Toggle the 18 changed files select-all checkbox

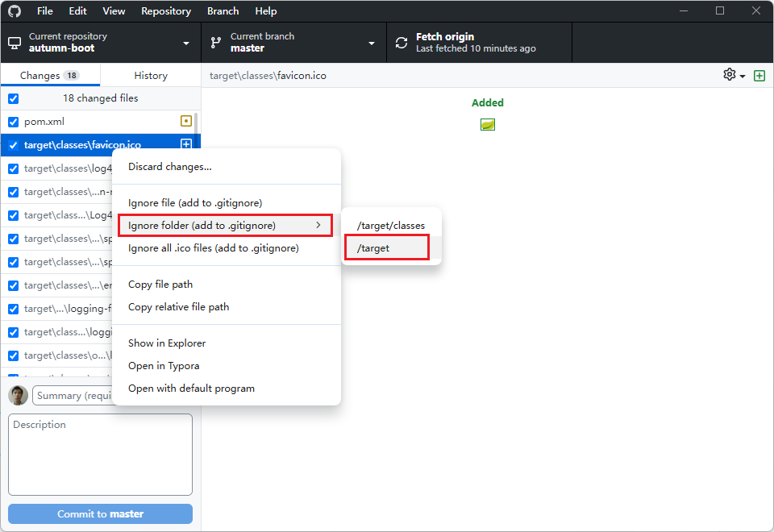(13, 98)
